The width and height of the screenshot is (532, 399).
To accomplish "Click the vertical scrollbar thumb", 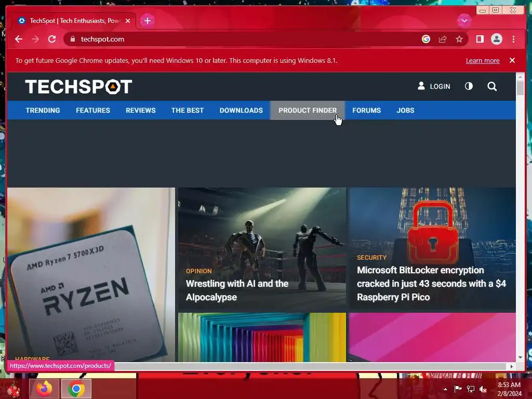I will tap(520, 87).
